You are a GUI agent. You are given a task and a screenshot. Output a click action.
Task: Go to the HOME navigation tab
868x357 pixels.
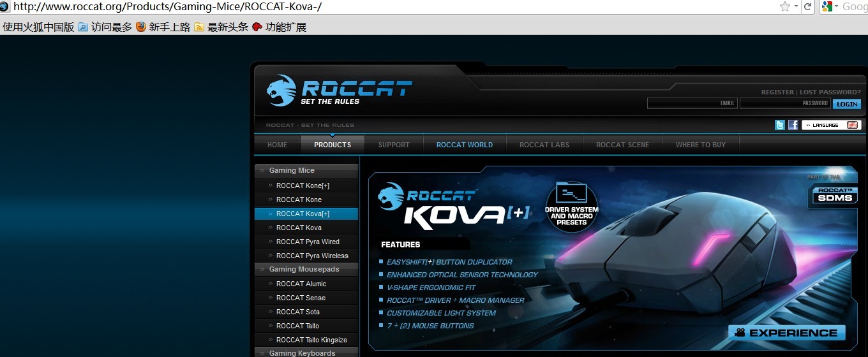point(277,145)
